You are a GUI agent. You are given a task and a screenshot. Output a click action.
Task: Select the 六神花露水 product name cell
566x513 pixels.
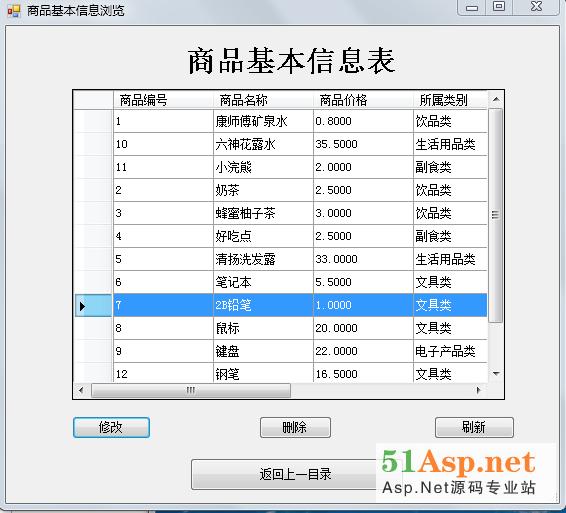(x=264, y=144)
